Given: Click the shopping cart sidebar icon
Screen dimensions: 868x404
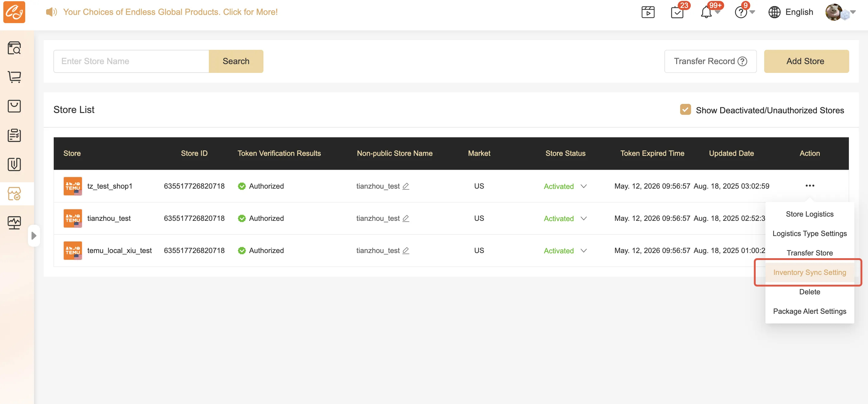Looking at the screenshot, I should tap(14, 77).
